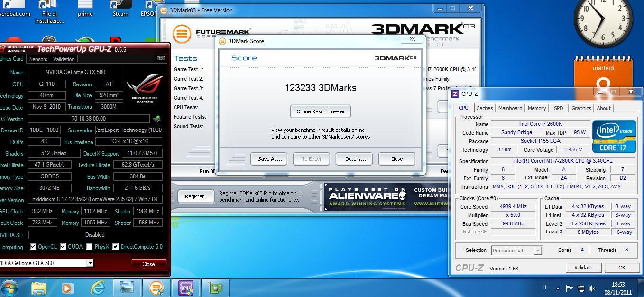Image resolution: width=644 pixels, height=297 pixels.
Task: Click Details... in the Score dialog
Action: tap(355, 159)
